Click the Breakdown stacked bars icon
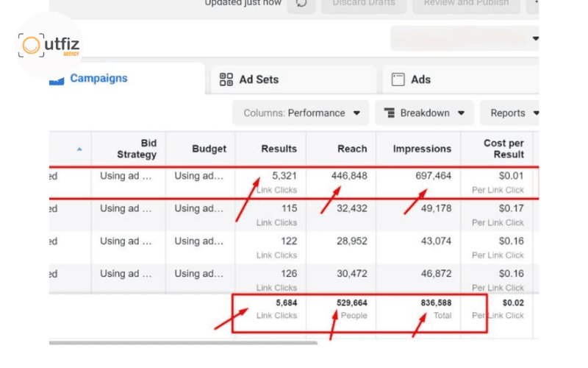The height and width of the screenshot is (368, 588). click(390, 113)
